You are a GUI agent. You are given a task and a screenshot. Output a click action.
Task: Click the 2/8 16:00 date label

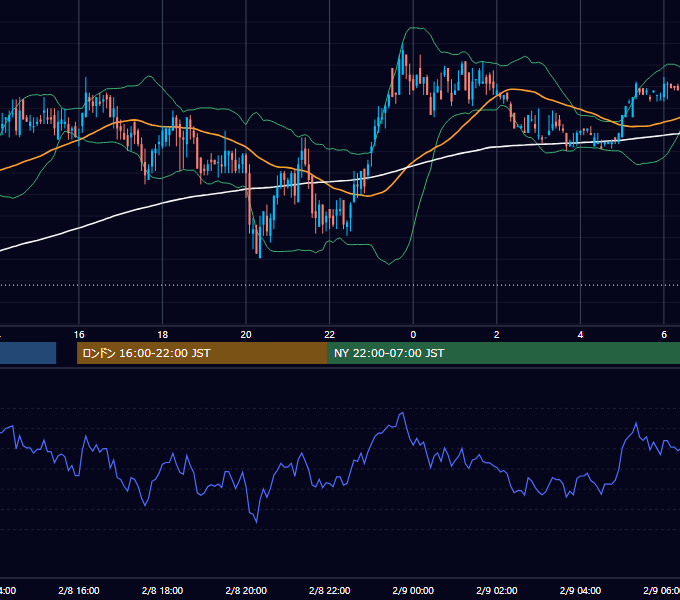tap(79, 591)
